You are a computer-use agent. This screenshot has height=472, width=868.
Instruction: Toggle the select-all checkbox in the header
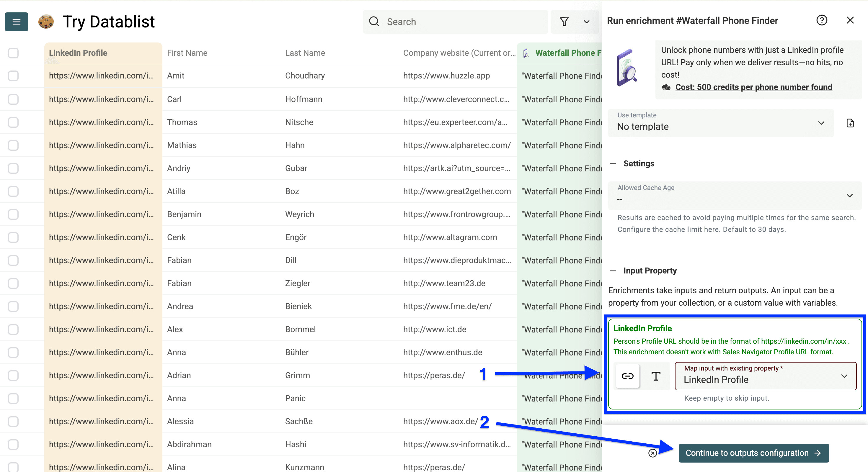[13, 53]
